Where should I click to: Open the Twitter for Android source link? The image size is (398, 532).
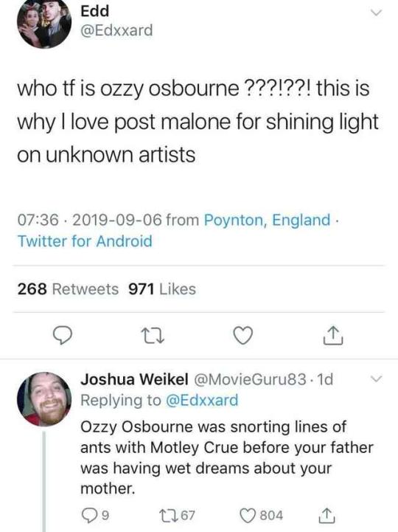click(x=85, y=241)
